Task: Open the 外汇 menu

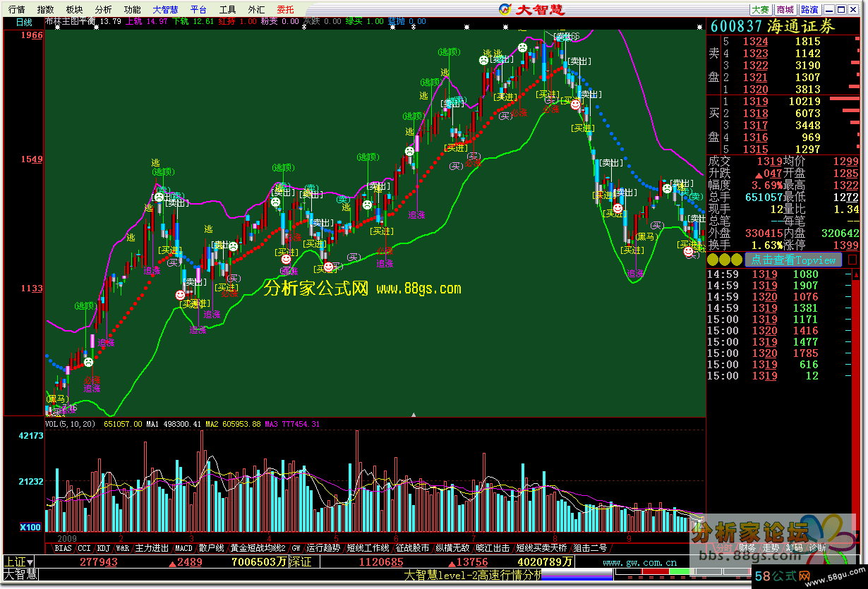Action: 256,9
